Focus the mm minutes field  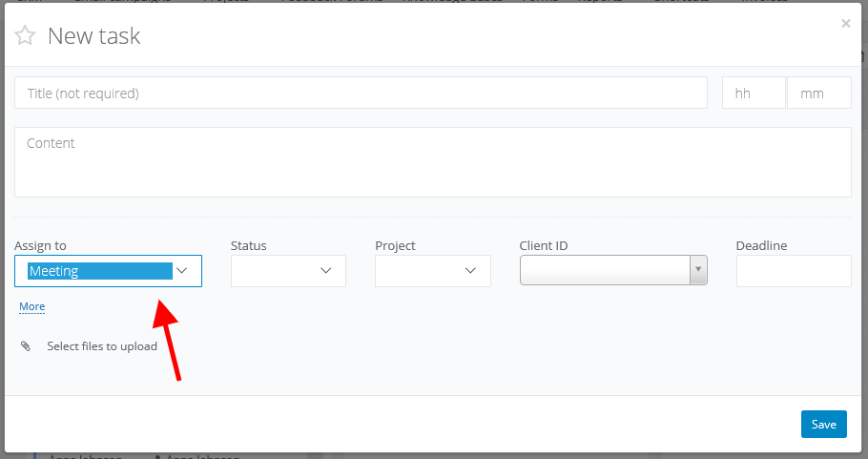coord(818,94)
